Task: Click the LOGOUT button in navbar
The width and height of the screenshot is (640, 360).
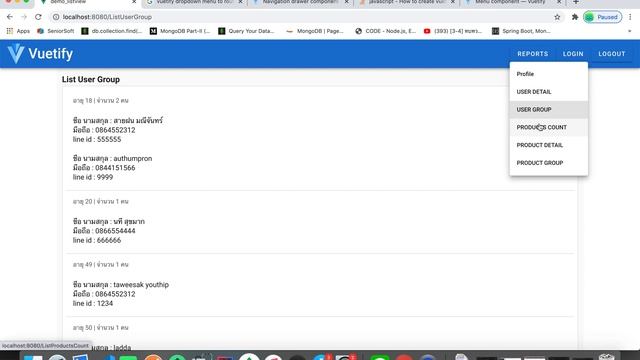Action: pos(611,54)
